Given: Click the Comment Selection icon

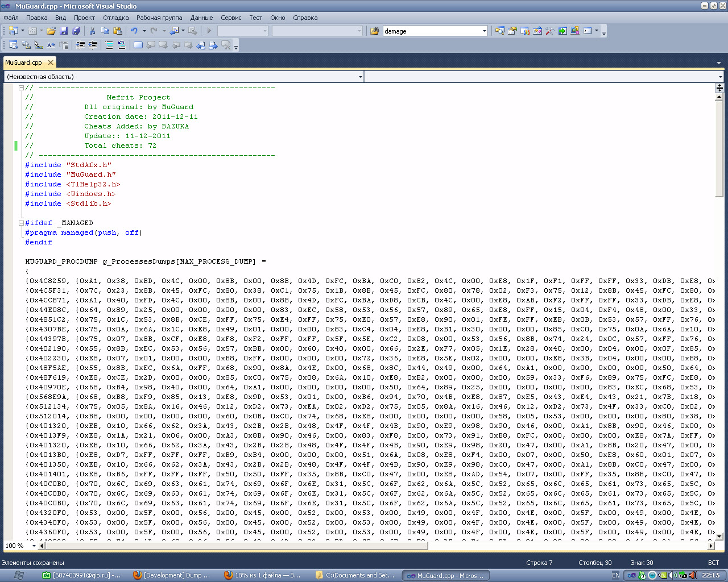Looking at the screenshot, I should pyautogui.click(x=109, y=45).
